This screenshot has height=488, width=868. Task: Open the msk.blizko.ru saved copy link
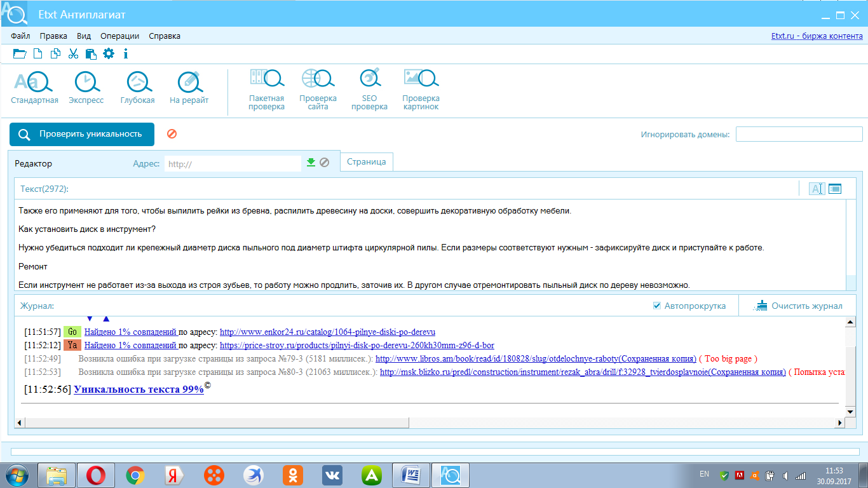tap(583, 372)
